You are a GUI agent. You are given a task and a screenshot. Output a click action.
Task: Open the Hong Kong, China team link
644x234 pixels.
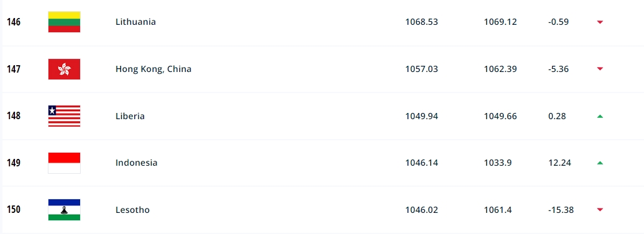pos(153,69)
